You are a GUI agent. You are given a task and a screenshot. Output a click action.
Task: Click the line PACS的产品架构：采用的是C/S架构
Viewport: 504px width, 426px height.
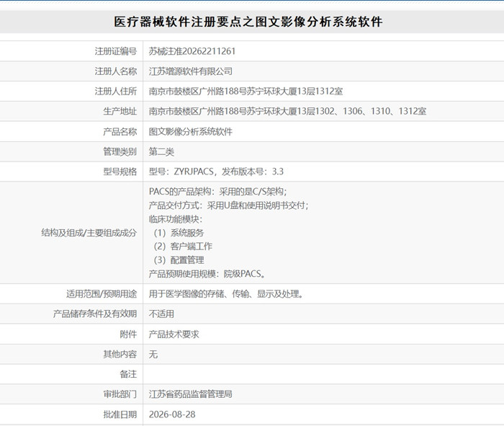(x=218, y=192)
